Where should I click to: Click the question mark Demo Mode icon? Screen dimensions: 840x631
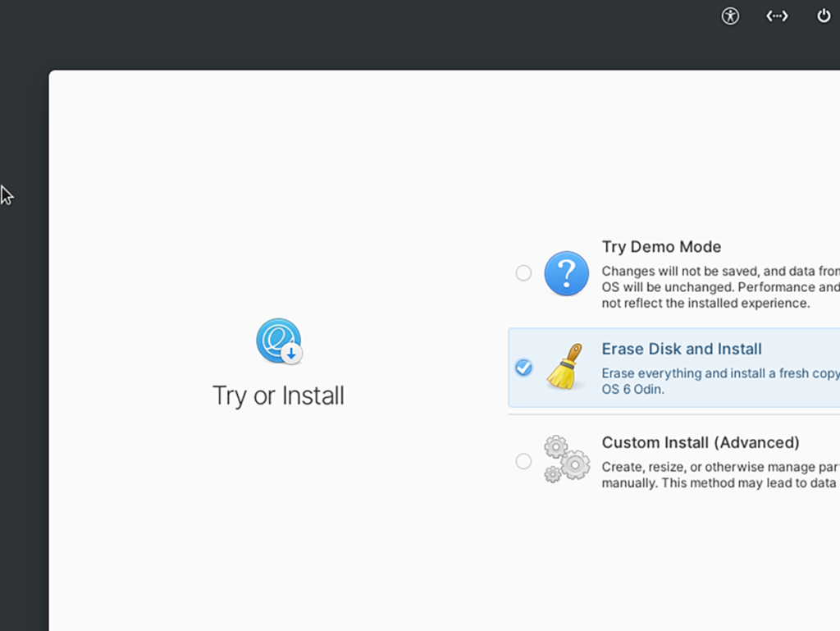pos(566,273)
